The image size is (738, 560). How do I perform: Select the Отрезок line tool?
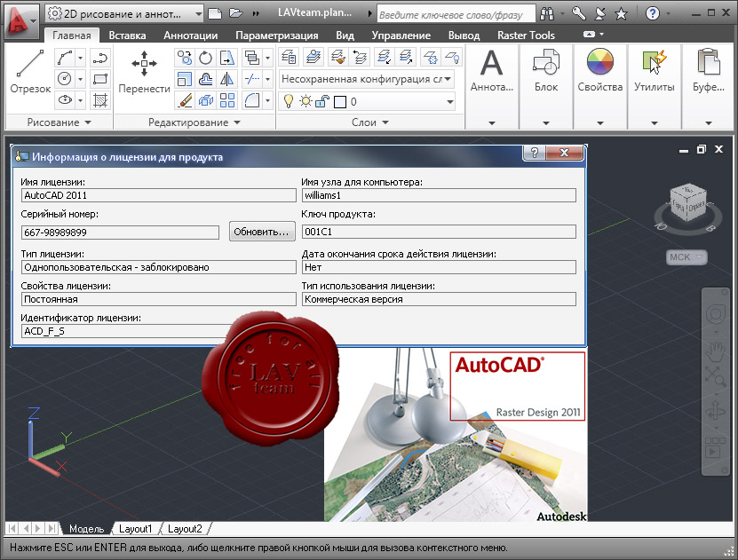pos(30,70)
